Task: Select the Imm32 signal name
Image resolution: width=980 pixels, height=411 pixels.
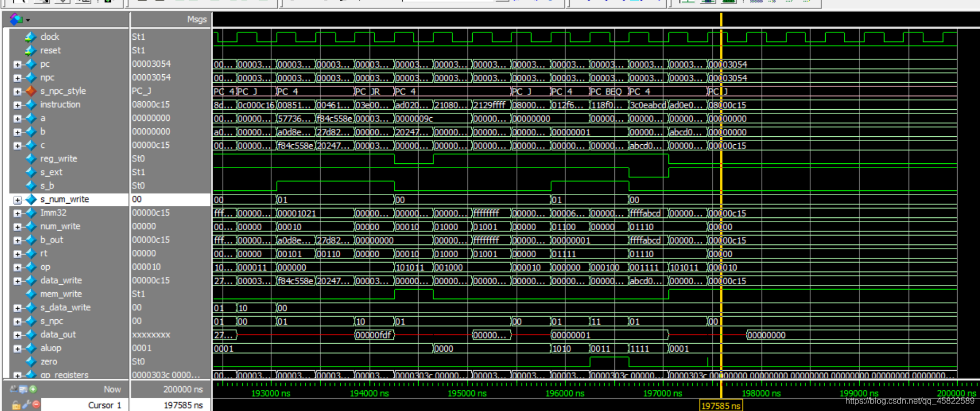Action: [54, 213]
